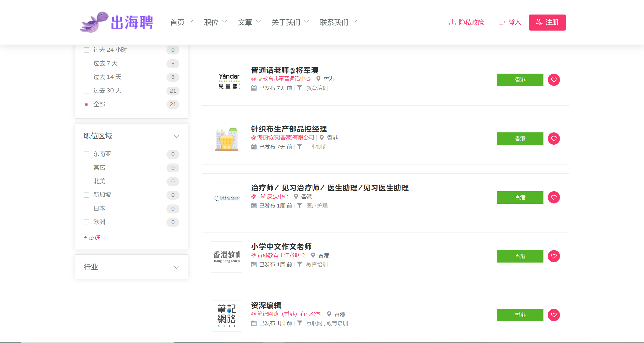The image size is (644, 343).
Task: Favorite the 普通话老师@将军澳 job with heart icon
Action: click(x=554, y=80)
